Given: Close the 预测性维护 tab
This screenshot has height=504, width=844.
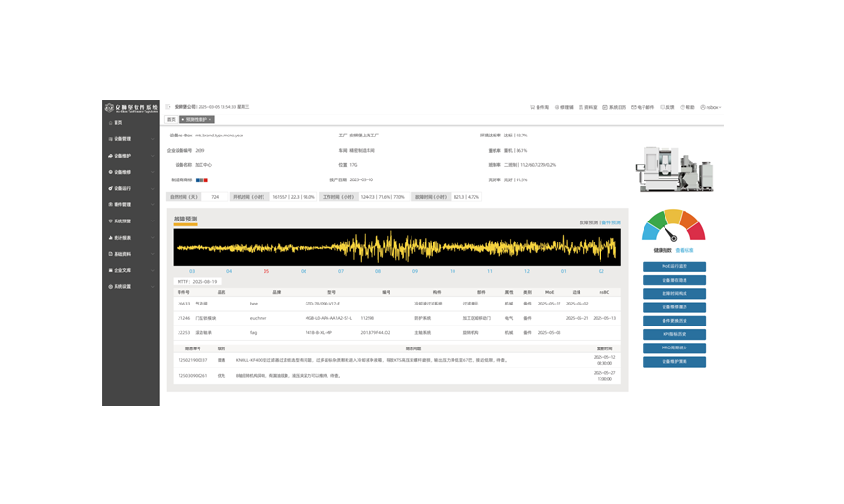Looking at the screenshot, I should tap(209, 120).
